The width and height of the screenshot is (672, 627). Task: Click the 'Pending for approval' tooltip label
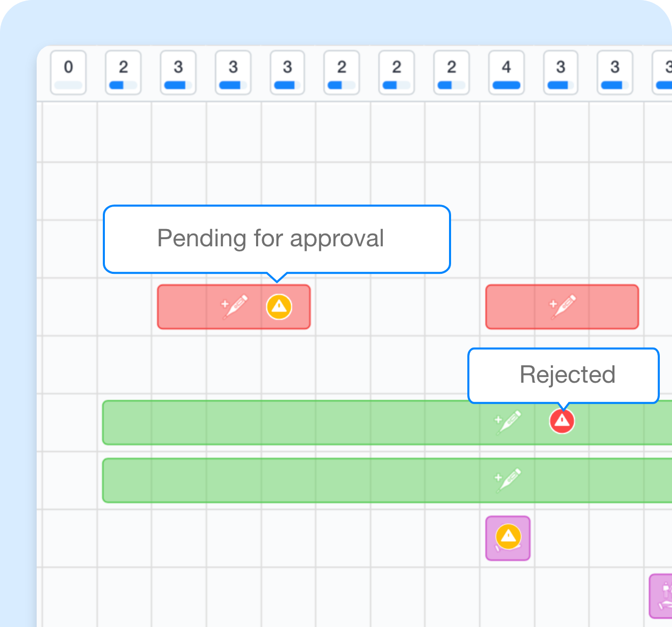point(271,238)
